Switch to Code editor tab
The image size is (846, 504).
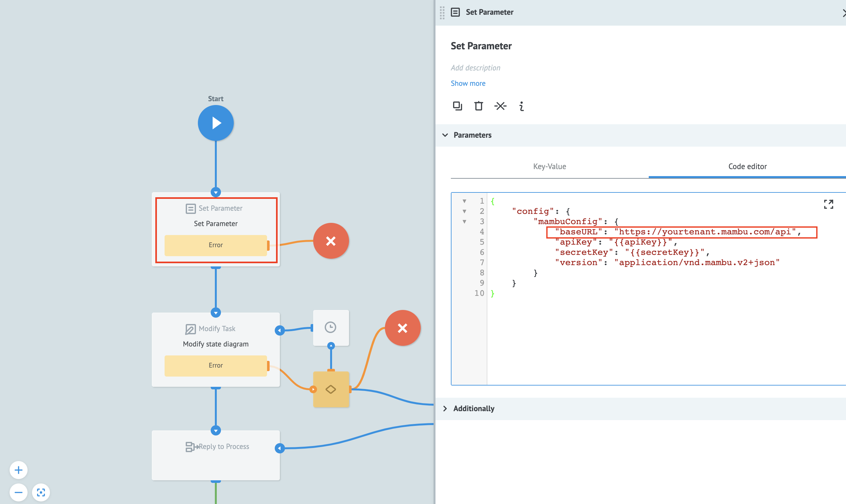point(747,167)
